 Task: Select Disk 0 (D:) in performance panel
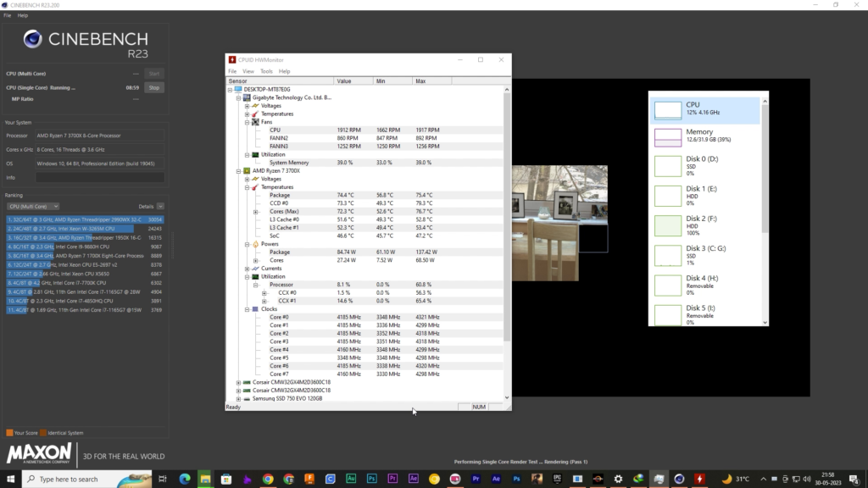point(706,166)
